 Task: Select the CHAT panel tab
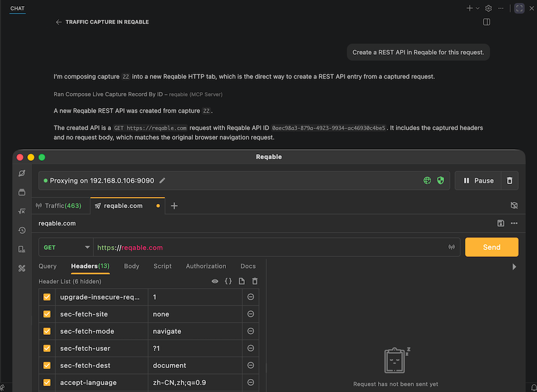17,8
